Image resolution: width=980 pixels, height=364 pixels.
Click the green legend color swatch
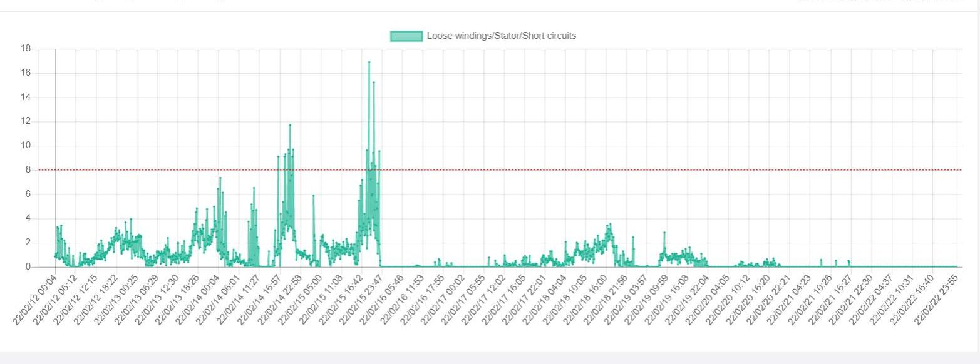406,36
